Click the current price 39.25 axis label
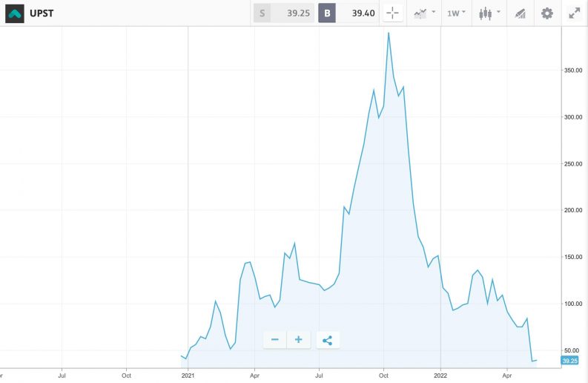 point(569,361)
